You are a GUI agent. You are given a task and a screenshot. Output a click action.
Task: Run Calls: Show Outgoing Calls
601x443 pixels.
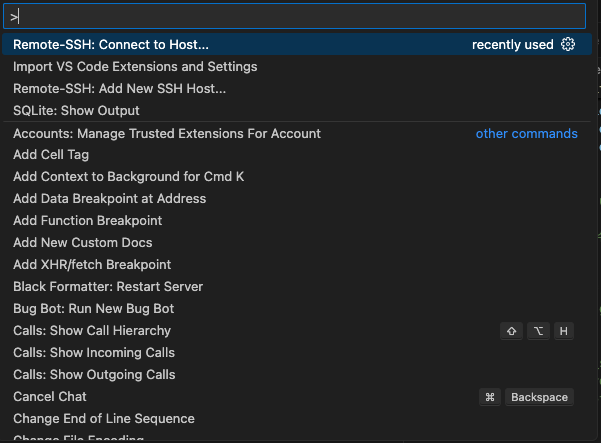(297, 375)
